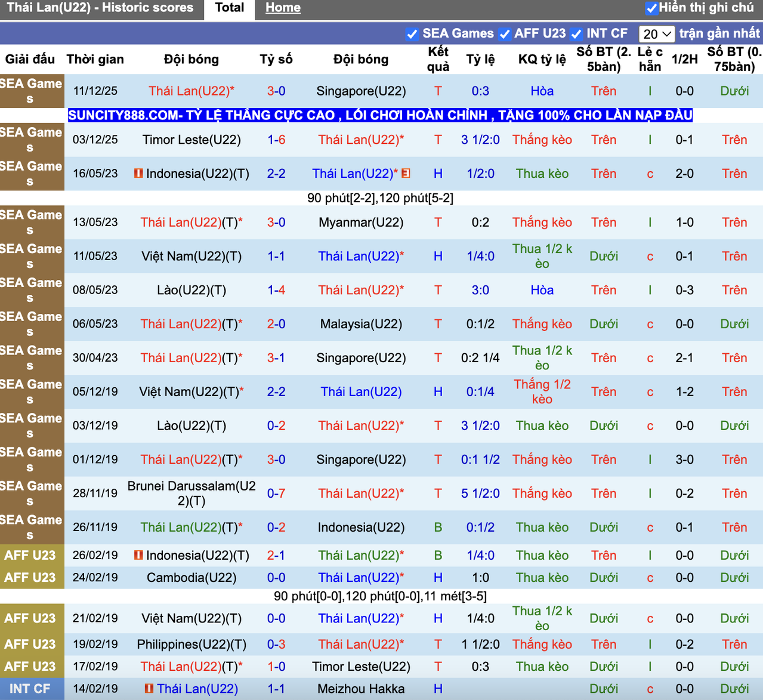This screenshot has width=763, height=700.
Task: Select Singapore(U22) team in the 11/12/25 row
Action: 361,91
